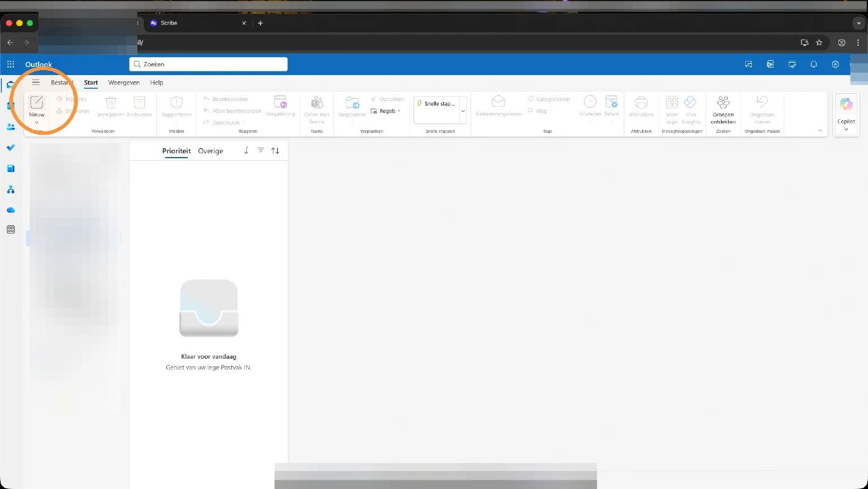Open the browser profile icon
Image resolution: width=868 pixels, height=489 pixels.
pyautogui.click(x=841, y=43)
